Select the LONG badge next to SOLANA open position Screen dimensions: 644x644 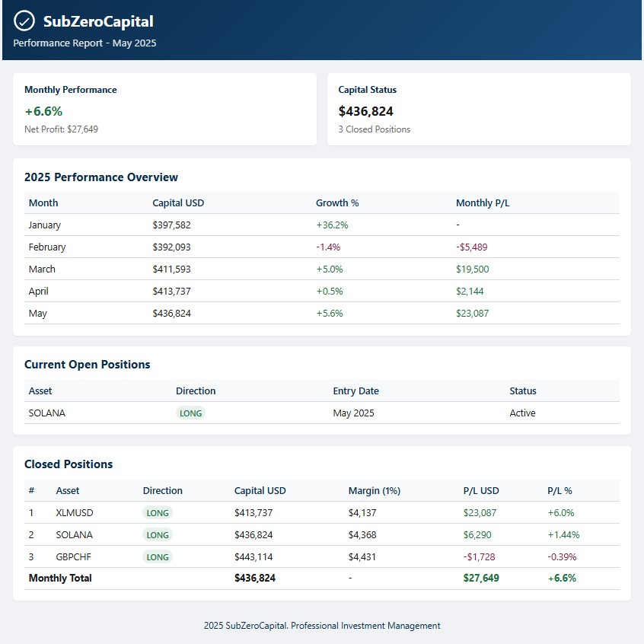click(x=191, y=413)
